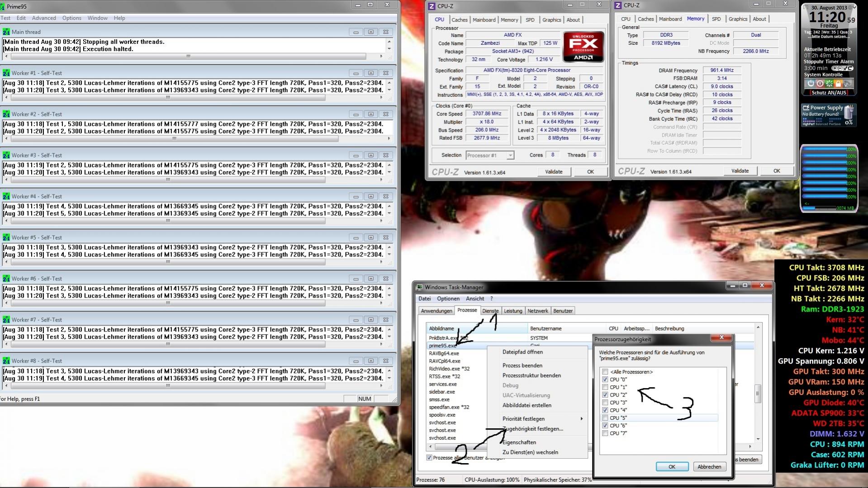Viewport: 868px width, 488px height.
Task: Click the red restart icon in System Kontrolle
Action: point(820,84)
